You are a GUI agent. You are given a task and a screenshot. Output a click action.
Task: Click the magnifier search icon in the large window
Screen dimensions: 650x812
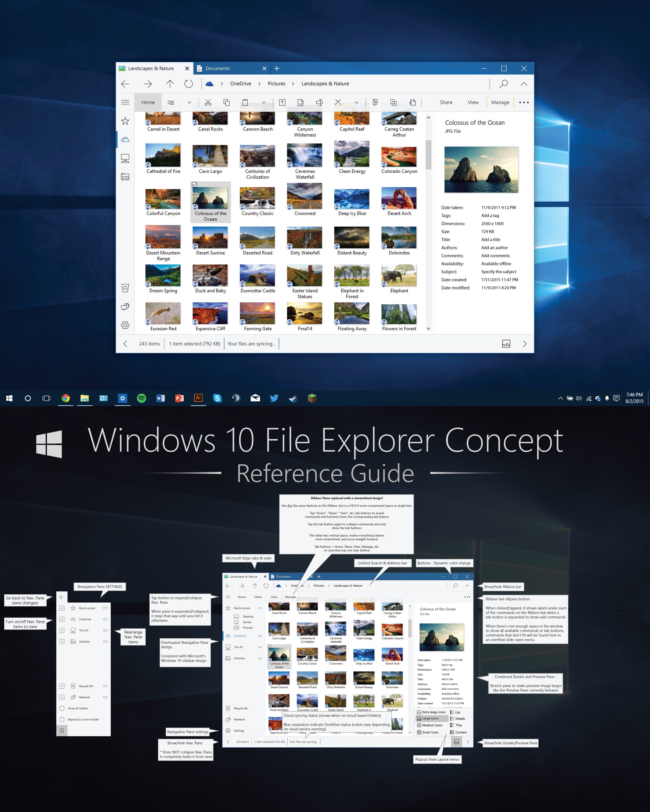(x=503, y=84)
